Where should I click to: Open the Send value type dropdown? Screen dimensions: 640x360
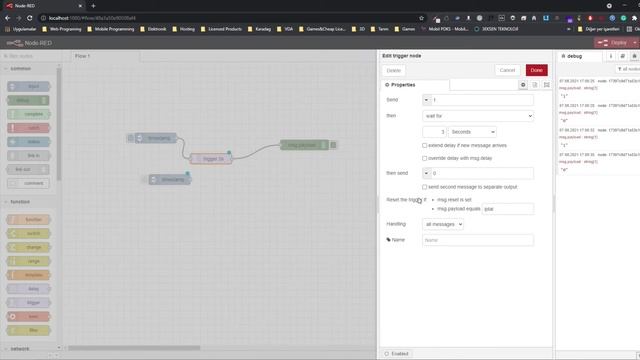pyautogui.click(x=426, y=100)
